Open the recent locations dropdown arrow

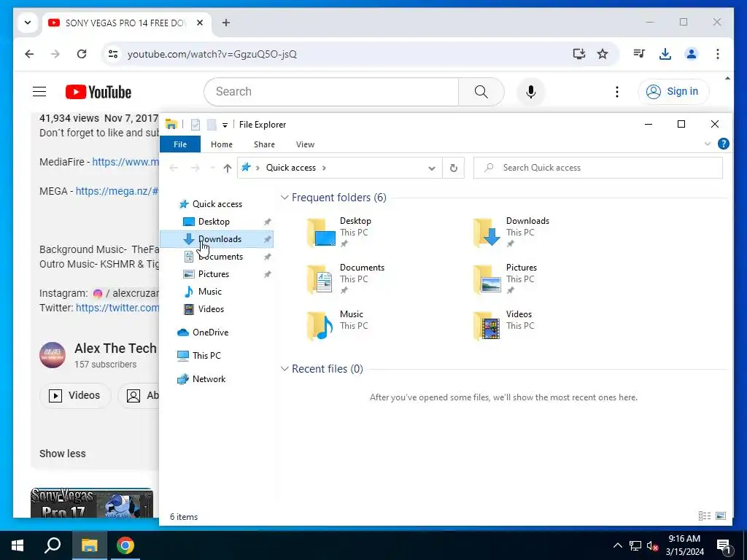212,168
